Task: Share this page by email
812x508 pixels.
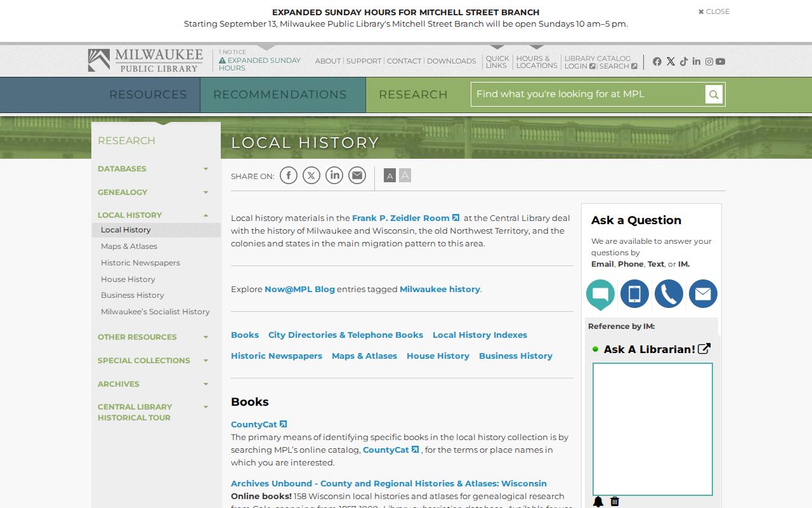Action: [357, 175]
